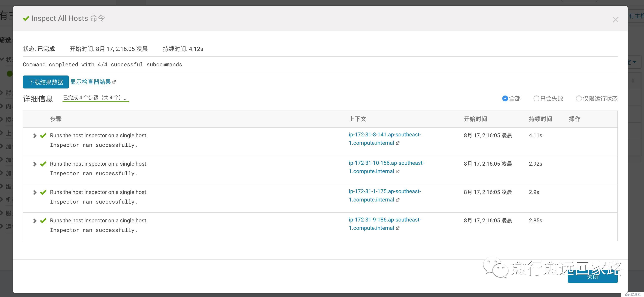Image resolution: width=644 pixels, height=297 pixels.
Task: Click external-link icon after ip-172-31-9-186 host
Action: click(397, 228)
